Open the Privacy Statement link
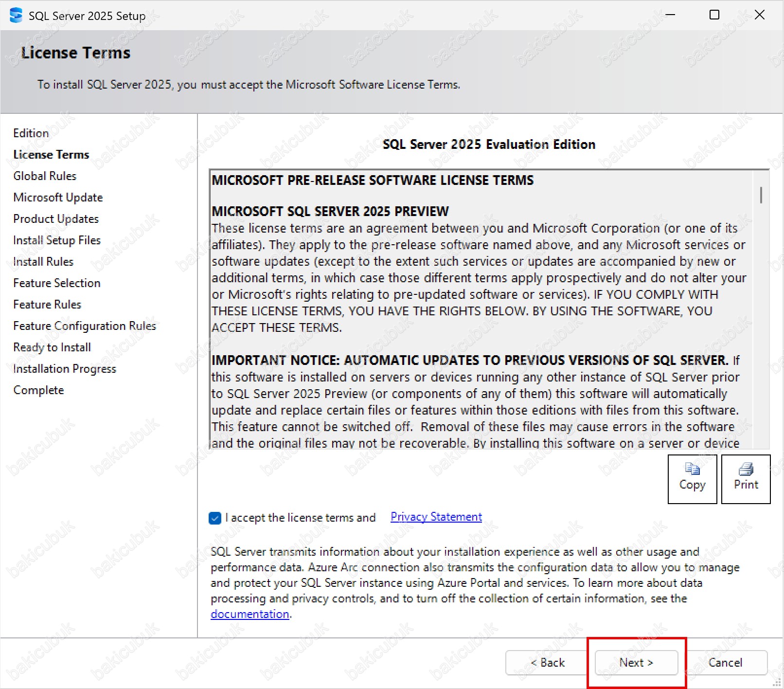 click(436, 517)
